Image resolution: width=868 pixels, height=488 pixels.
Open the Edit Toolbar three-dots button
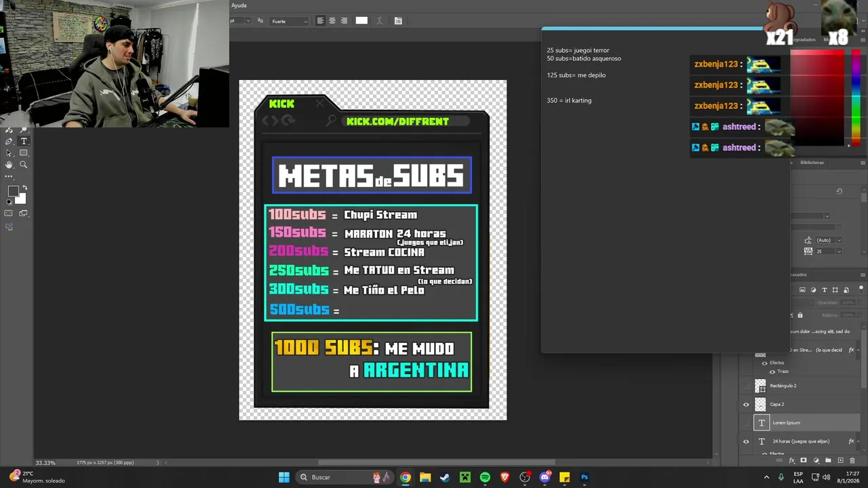9,176
